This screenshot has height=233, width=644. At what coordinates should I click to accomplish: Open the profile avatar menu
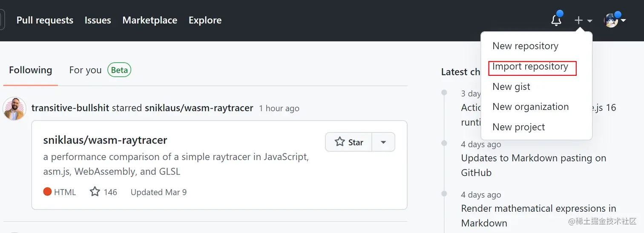611,20
